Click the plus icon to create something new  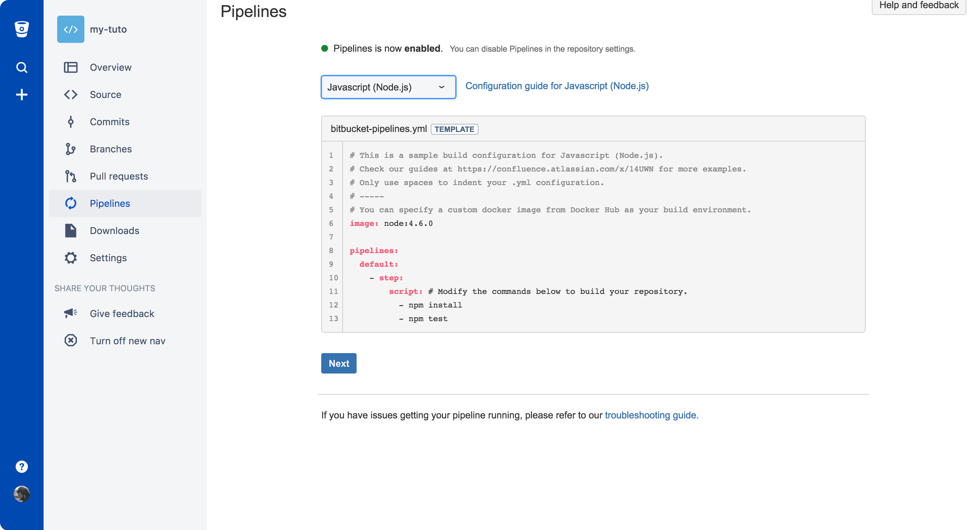tap(22, 94)
